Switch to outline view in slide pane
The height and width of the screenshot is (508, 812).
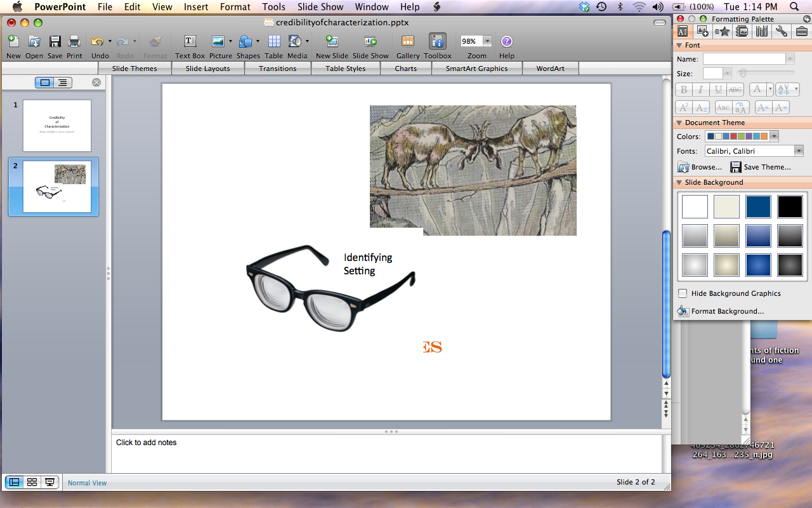click(x=62, y=83)
